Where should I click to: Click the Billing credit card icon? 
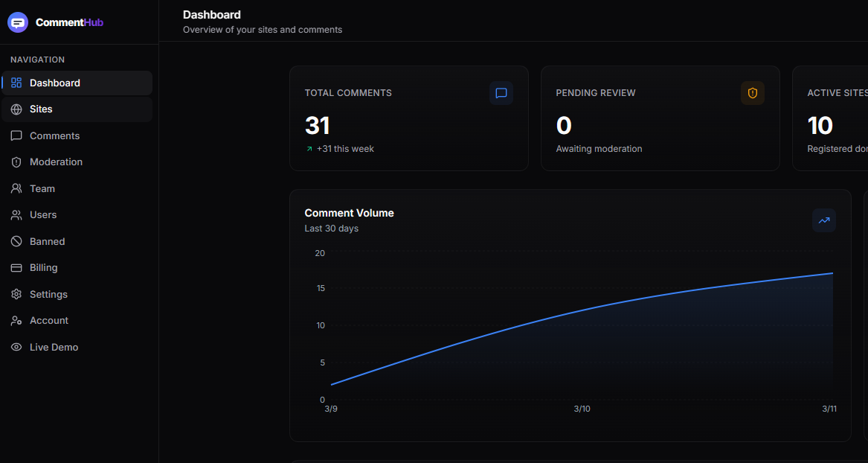point(16,267)
